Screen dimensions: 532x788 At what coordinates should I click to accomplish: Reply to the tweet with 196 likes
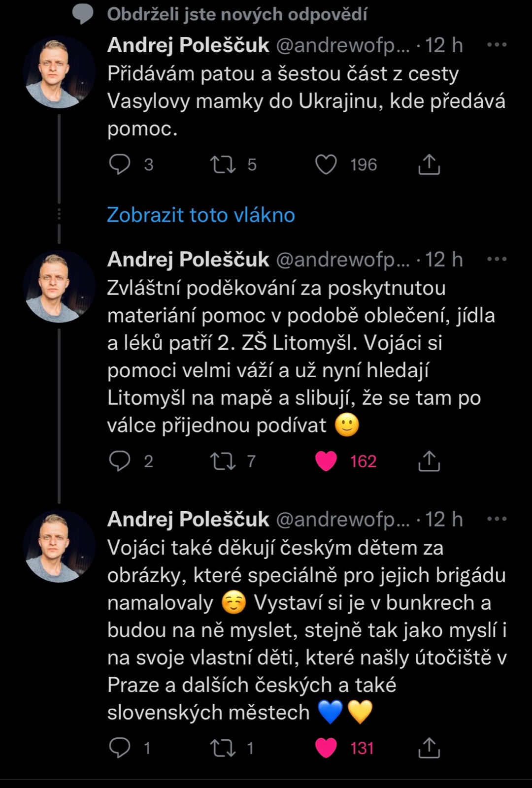click(x=120, y=164)
